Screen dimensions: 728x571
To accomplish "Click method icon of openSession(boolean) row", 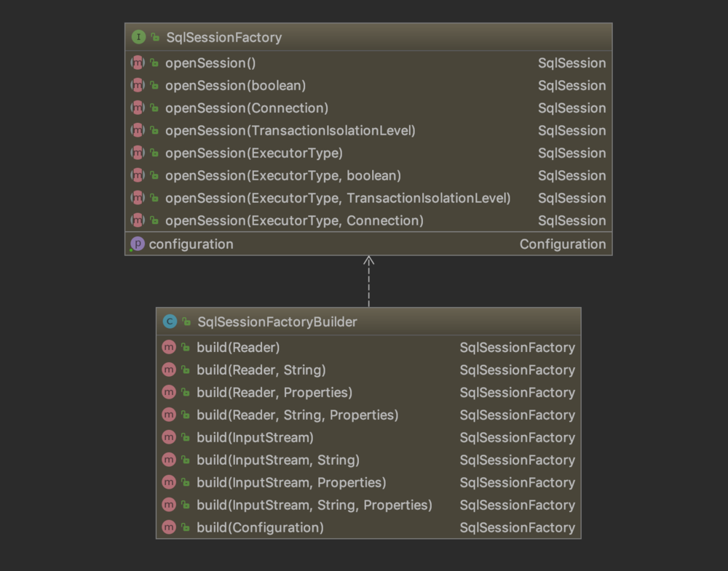I will coord(138,86).
